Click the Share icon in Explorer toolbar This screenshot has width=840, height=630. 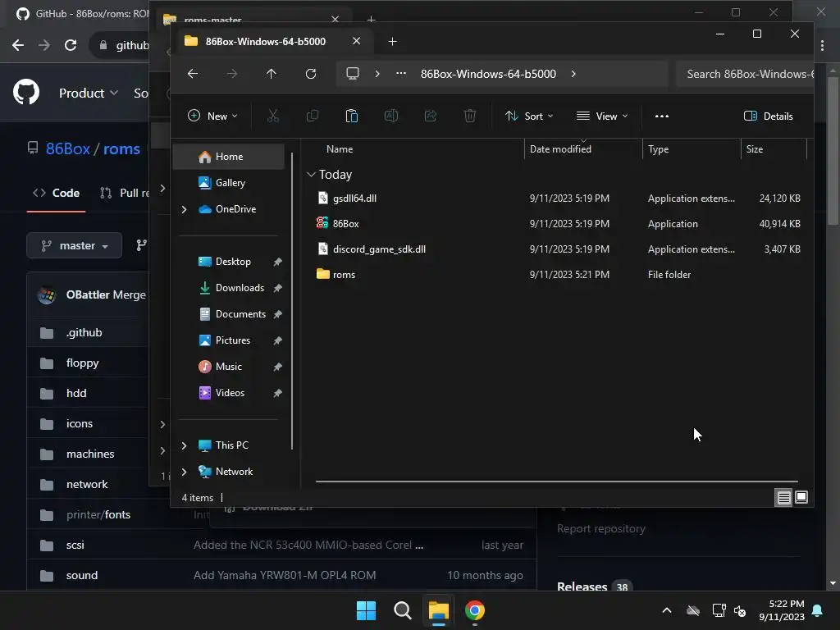(430, 116)
